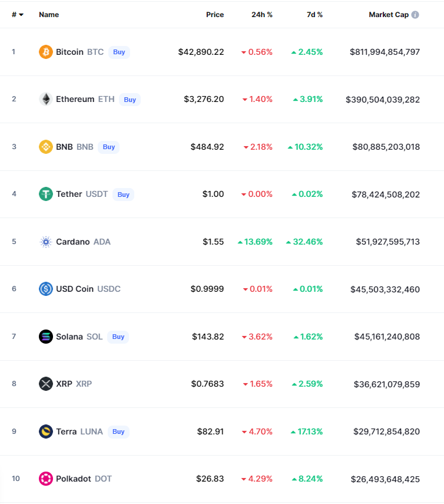The image size is (444, 504).
Task: Click the Polkadot pink logo icon
Action: pyautogui.click(x=46, y=479)
